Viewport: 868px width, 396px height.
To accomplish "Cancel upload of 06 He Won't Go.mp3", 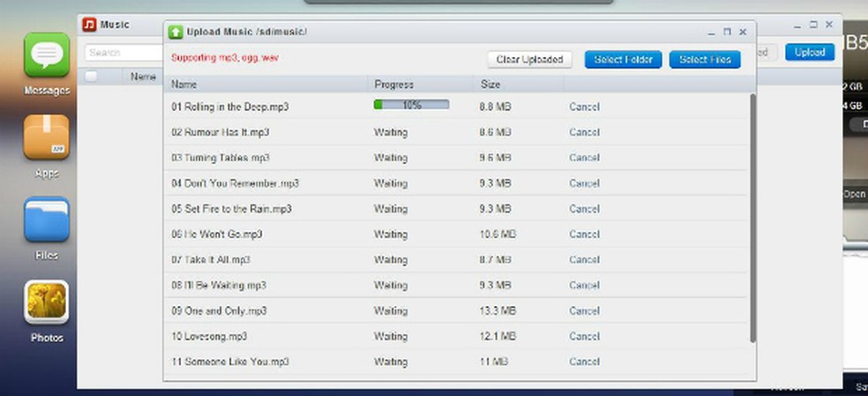I will (x=584, y=235).
